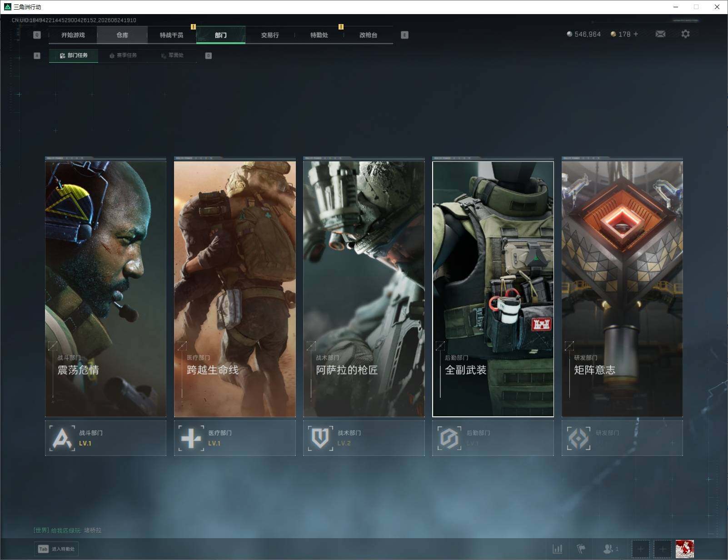This screenshot has width=728, height=560.
Task: Click the second empty squad slot plus
Action: [663, 549]
